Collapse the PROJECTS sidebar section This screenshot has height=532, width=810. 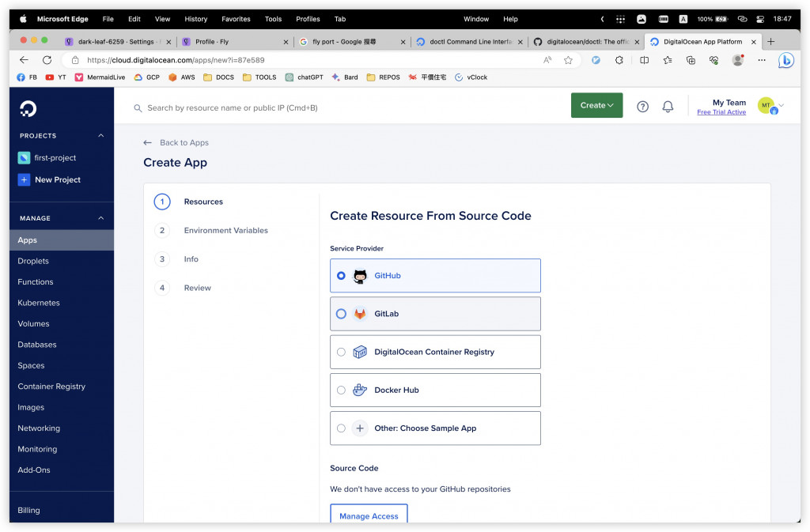(x=100, y=136)
